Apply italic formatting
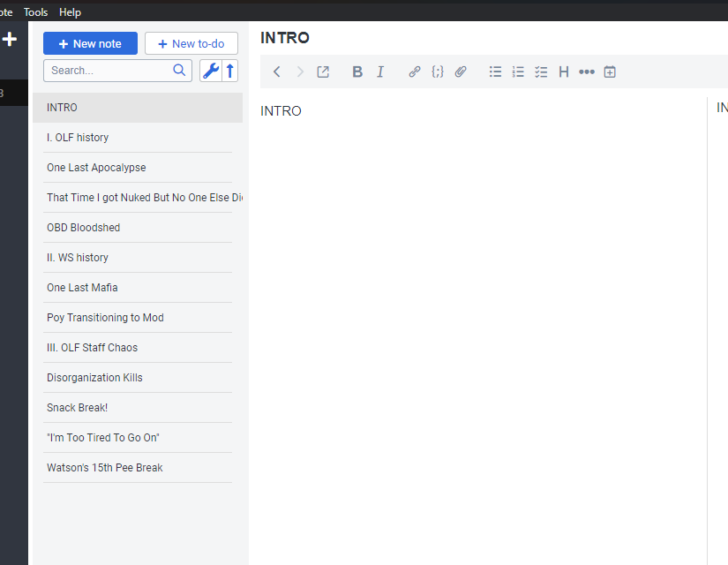 tap(380, 72)
